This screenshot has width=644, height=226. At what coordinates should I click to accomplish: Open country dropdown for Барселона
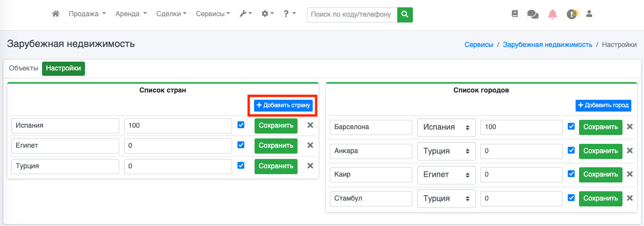[x=446, y=127]
